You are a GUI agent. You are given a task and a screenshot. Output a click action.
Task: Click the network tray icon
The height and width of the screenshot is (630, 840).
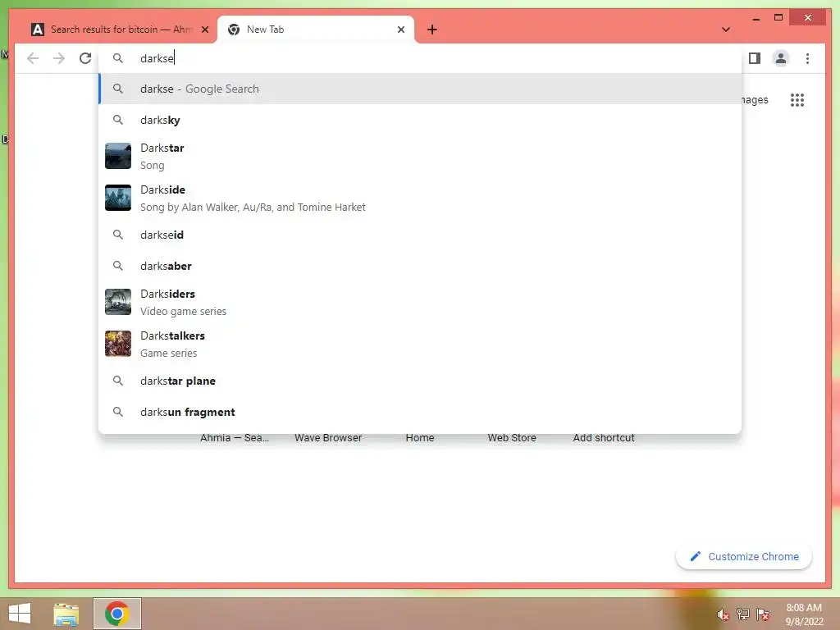[742, 614]
